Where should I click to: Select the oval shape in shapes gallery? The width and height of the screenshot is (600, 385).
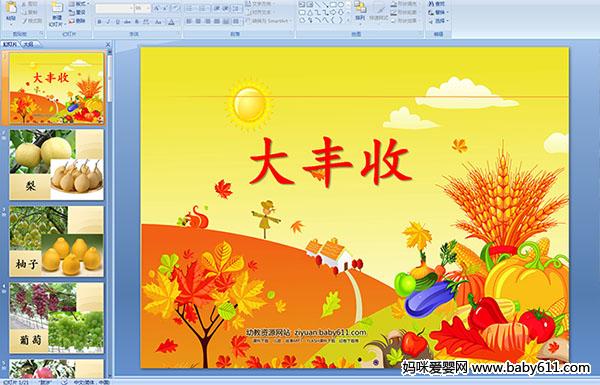[341, 4]
